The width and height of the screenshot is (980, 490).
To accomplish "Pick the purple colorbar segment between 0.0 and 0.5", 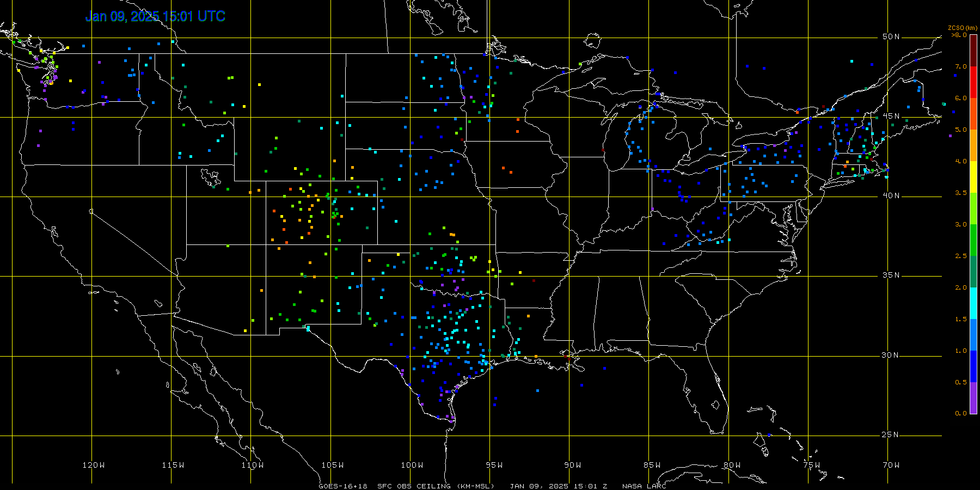I will point(973,398).
